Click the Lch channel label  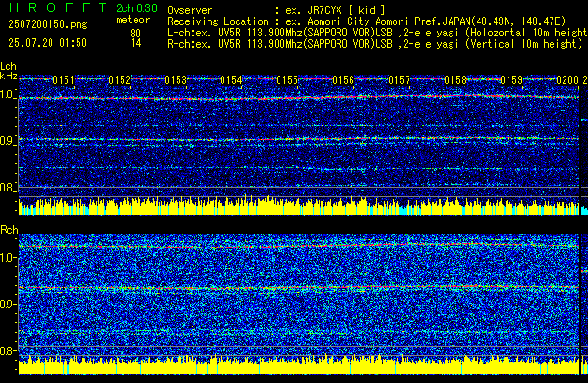point(8,66)
